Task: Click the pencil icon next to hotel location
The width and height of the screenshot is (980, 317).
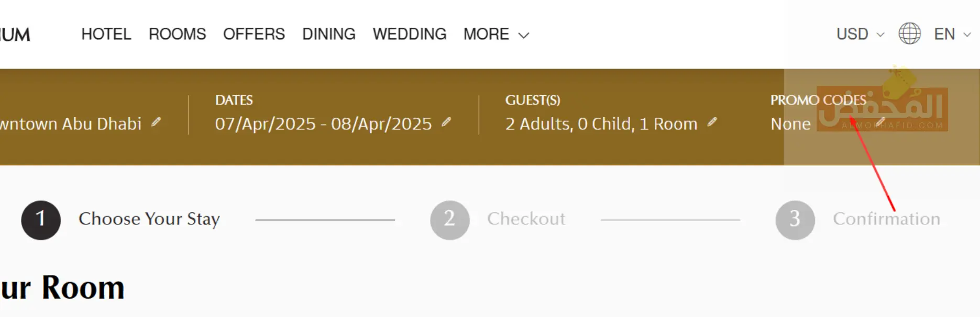Action: [x=156, y=122]
